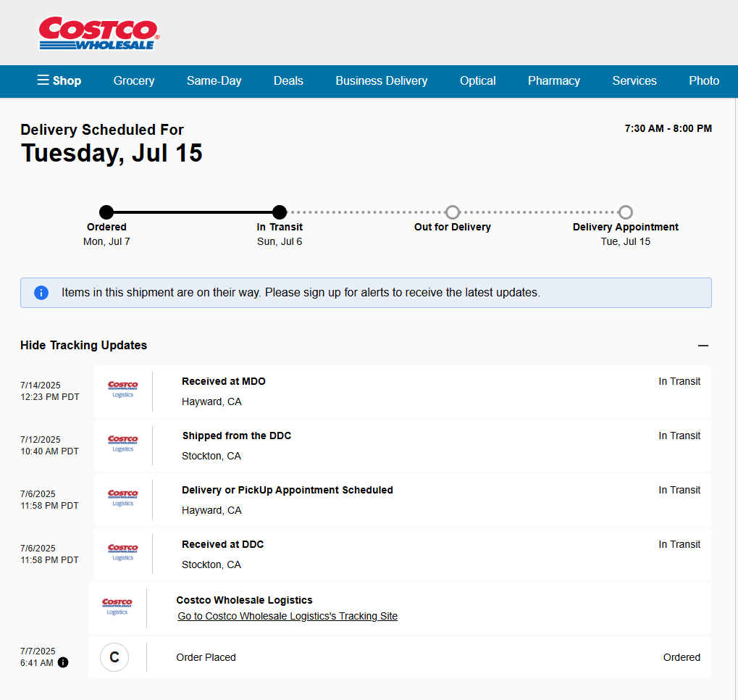Click the 'Order Placed' text
The height and width of the screenshot is (700, 738).
tap(206, 657)
